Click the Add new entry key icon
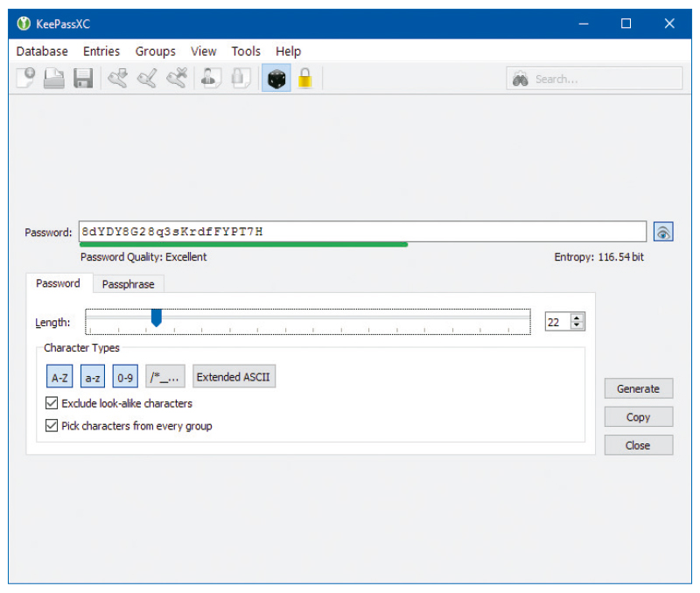 117,79
